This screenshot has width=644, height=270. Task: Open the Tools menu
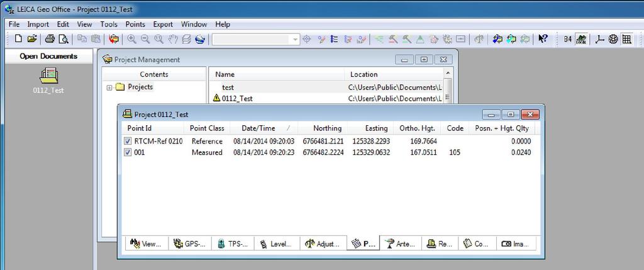pos(109,25)
